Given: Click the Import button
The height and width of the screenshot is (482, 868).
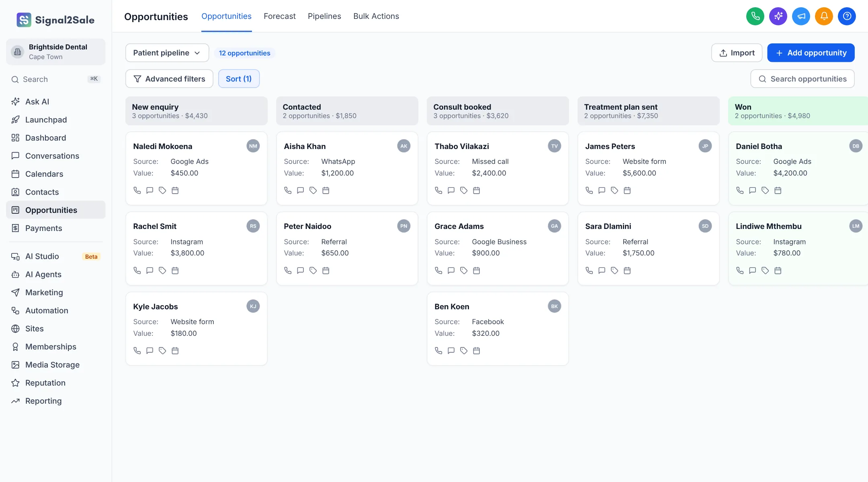Looking at the screenshot, I should (737, 53).
